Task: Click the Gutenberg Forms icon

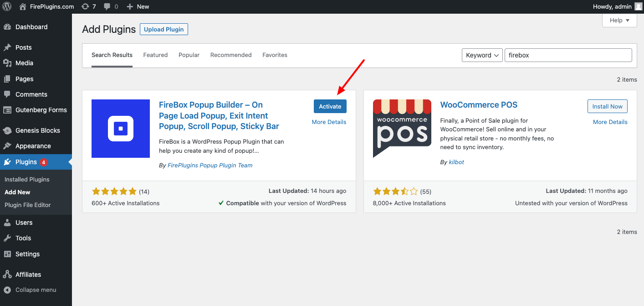Action: 7,110
